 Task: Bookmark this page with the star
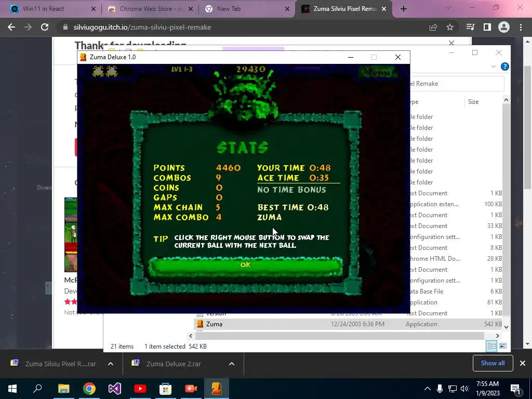tap(450, 27)
